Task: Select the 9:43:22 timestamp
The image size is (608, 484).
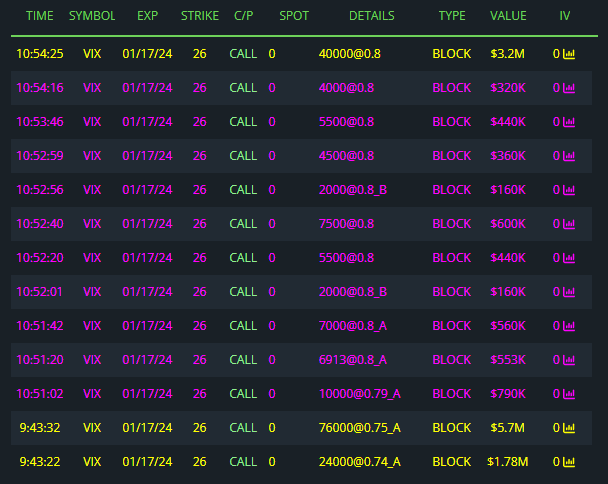Action: point(40,462)
